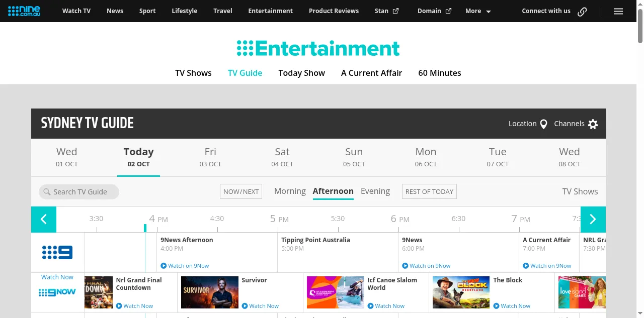Screen dimensions: 644x318
Task: Select Sun 05 Oct day tab
Action: click(x=354, y=157)
